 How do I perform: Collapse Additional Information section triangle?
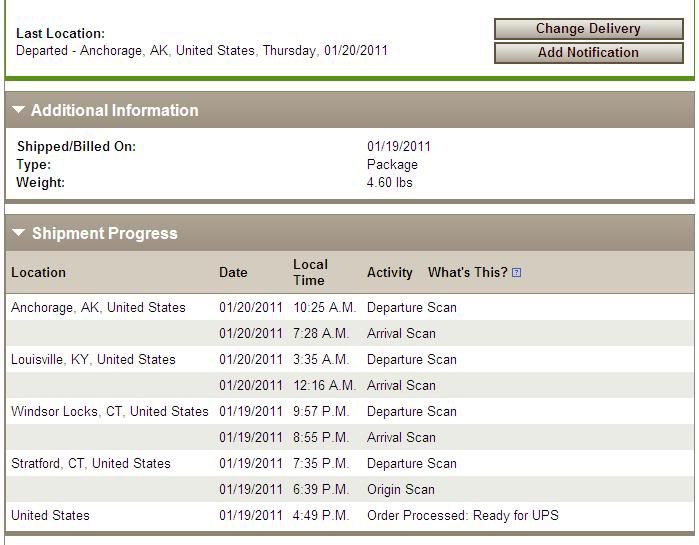pyautogui.click(x=18, y=110)
